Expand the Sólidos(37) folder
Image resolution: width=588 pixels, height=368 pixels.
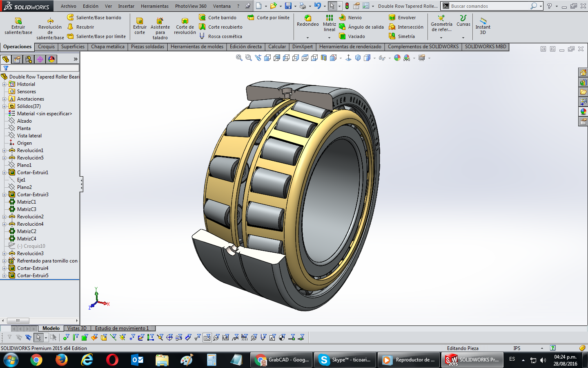(x=4, y=106)
